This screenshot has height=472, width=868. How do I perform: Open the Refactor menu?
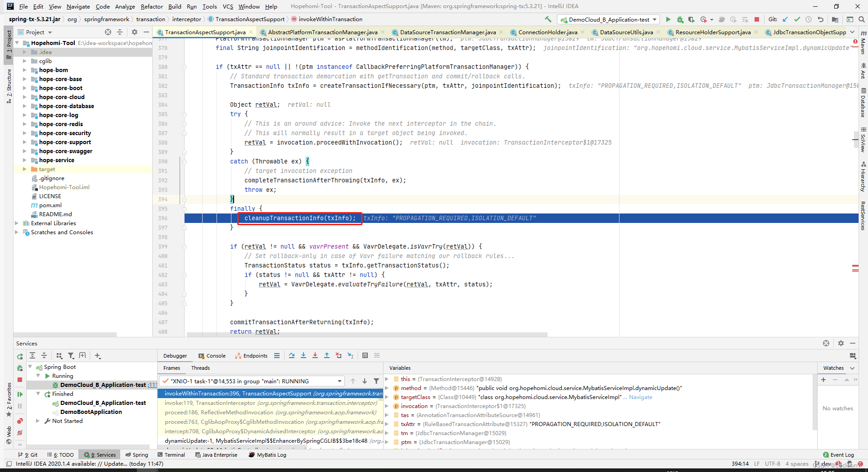click(152, 6)
